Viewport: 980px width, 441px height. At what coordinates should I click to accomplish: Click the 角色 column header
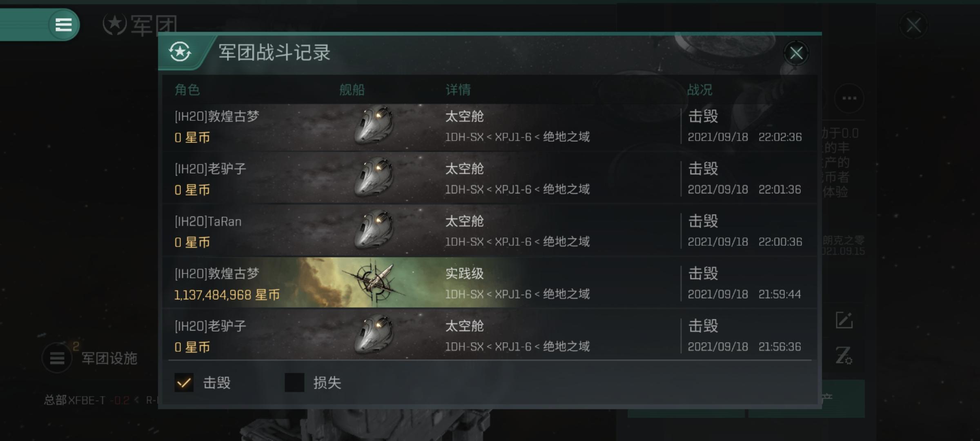click(x=187, y=89)
